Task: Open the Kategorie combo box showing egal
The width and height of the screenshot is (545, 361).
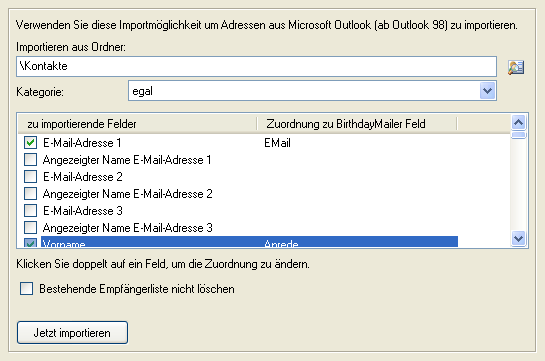Action: coord(312,91)
